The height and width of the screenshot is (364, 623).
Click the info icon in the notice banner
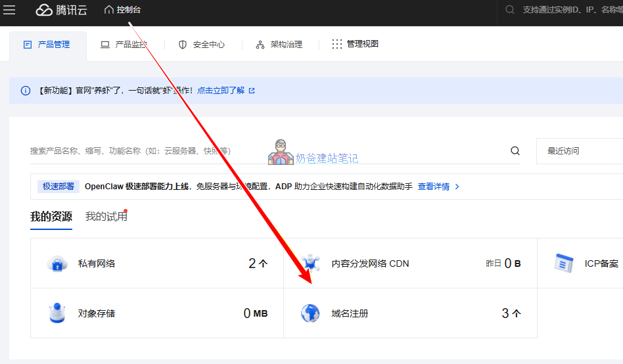[x=26, y=91]
